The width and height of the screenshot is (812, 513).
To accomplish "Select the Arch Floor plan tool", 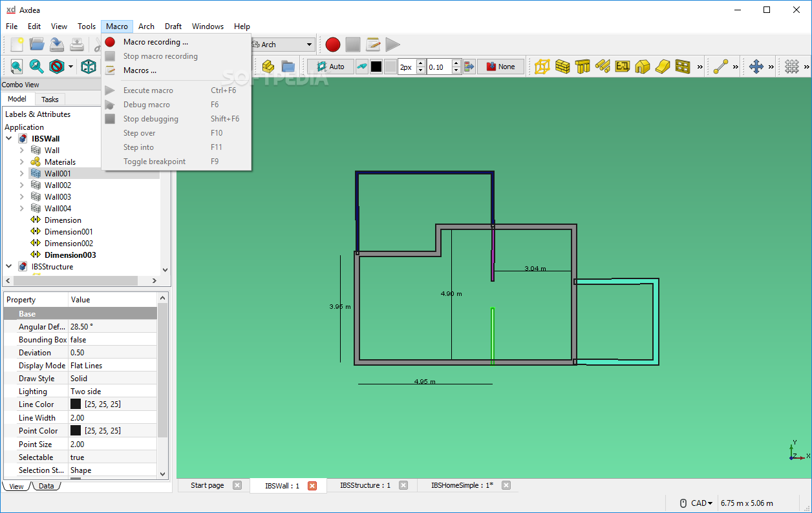I will pos(623,66).
